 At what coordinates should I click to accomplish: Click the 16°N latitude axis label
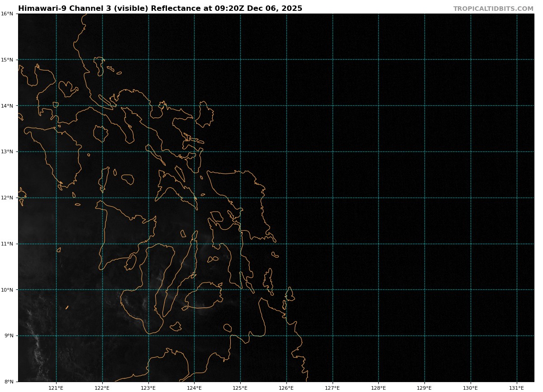coord(7,14)
